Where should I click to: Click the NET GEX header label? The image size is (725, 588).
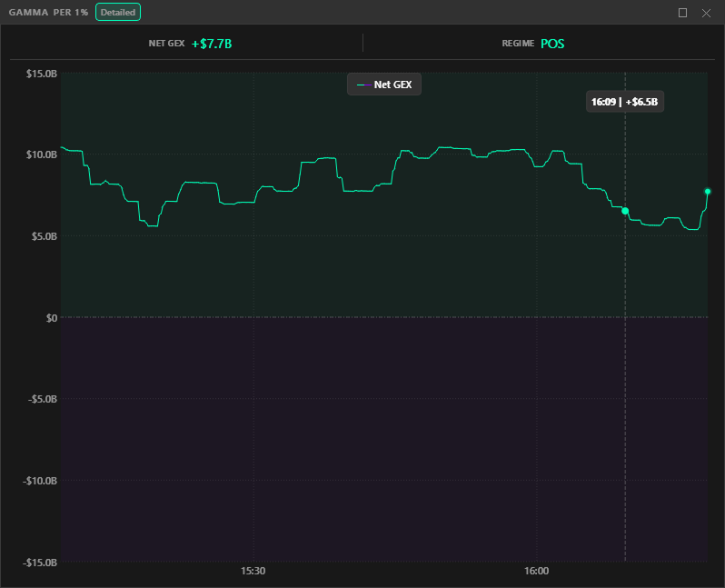166,44
